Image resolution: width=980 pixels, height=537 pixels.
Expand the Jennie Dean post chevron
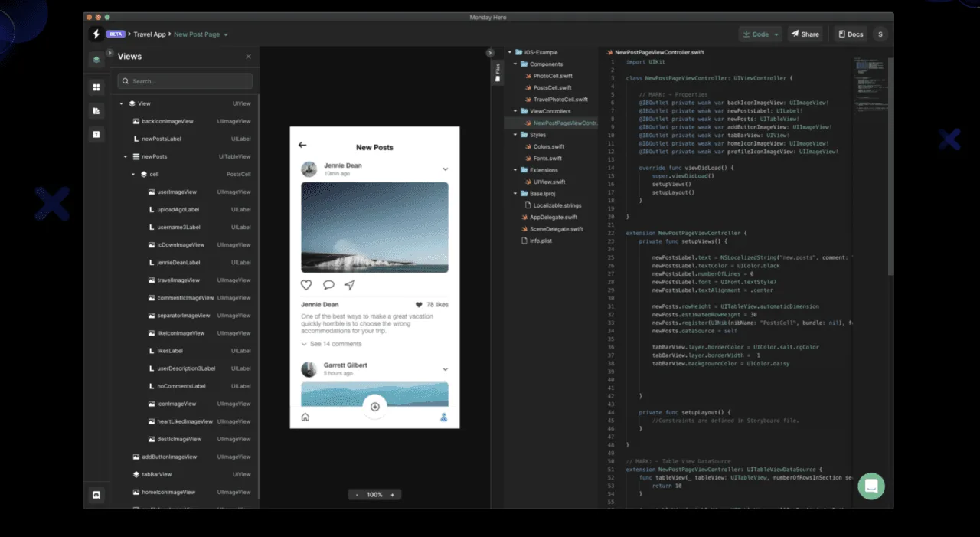(x=445, y=169)
